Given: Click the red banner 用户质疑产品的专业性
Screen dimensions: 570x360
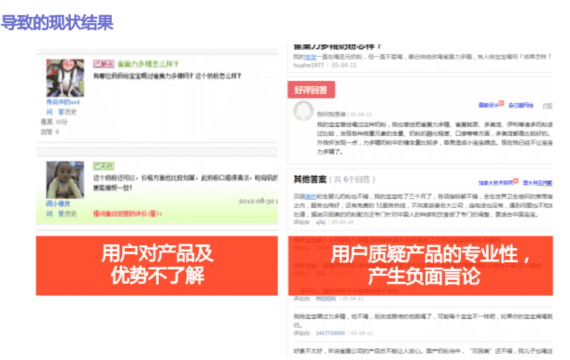Looking at the screenshot, I should tap(421, 265).
